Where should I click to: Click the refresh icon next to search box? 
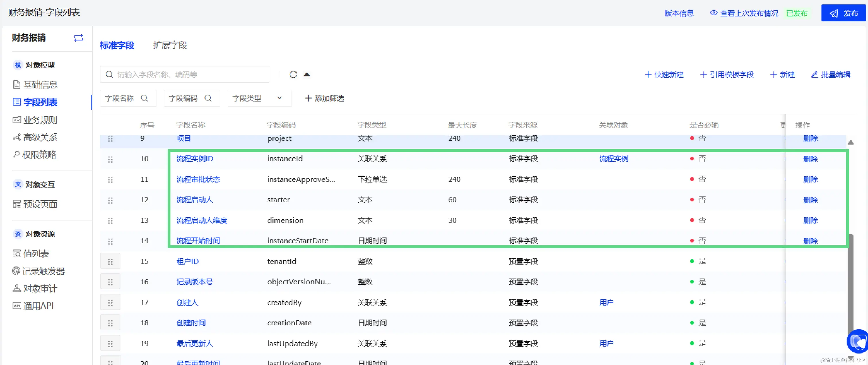(293, 75)
